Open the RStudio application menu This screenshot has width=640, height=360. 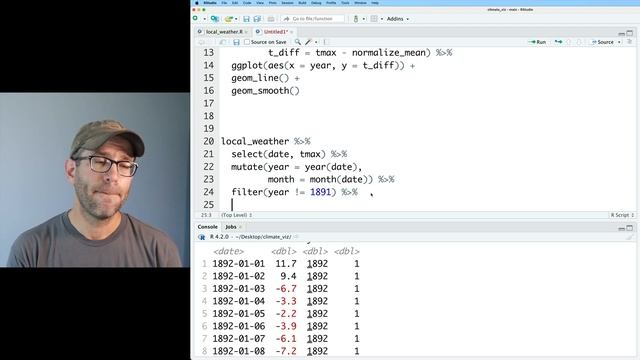point(210,3)
